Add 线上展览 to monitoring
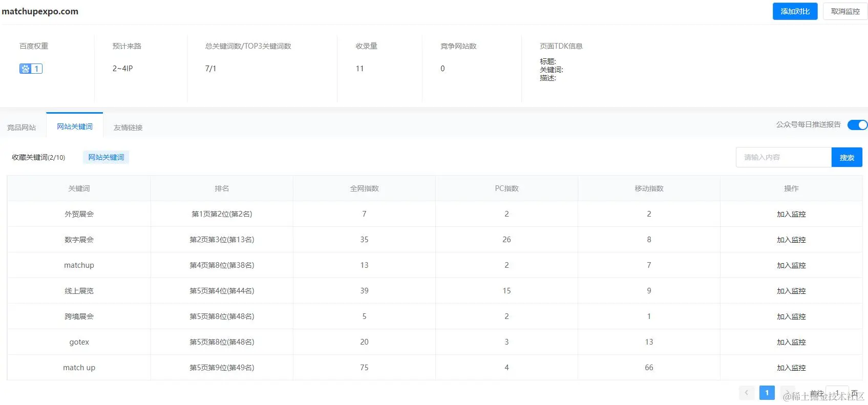The height and width of the screenshot is (405, 868). tap(791, 291)
